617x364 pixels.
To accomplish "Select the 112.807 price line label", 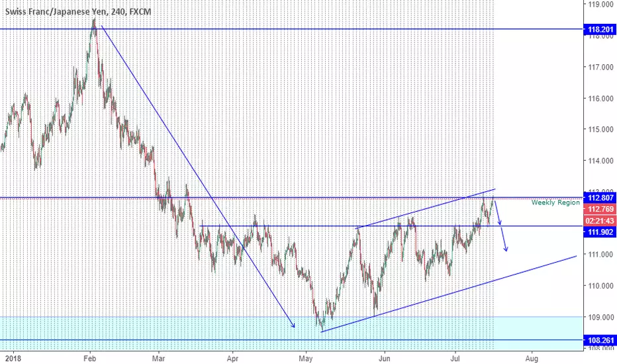I will 600,197.
